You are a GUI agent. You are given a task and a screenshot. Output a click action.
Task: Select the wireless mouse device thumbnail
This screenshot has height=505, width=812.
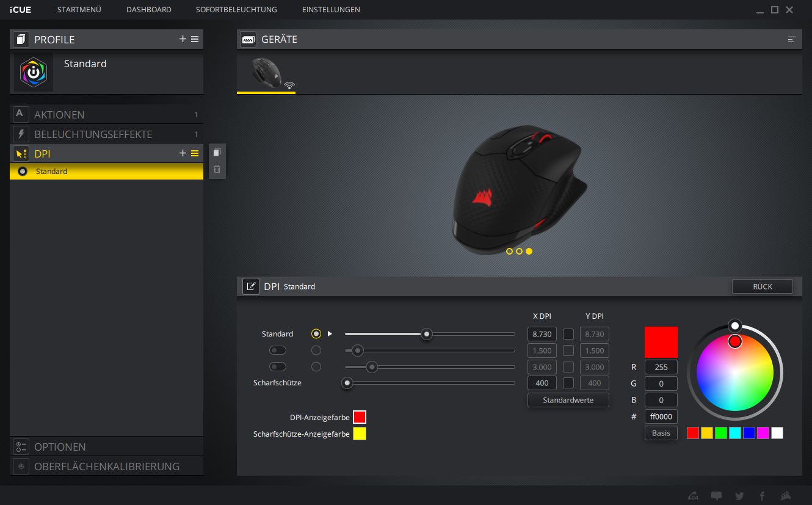pyautogui.click(x=266, y=73)
